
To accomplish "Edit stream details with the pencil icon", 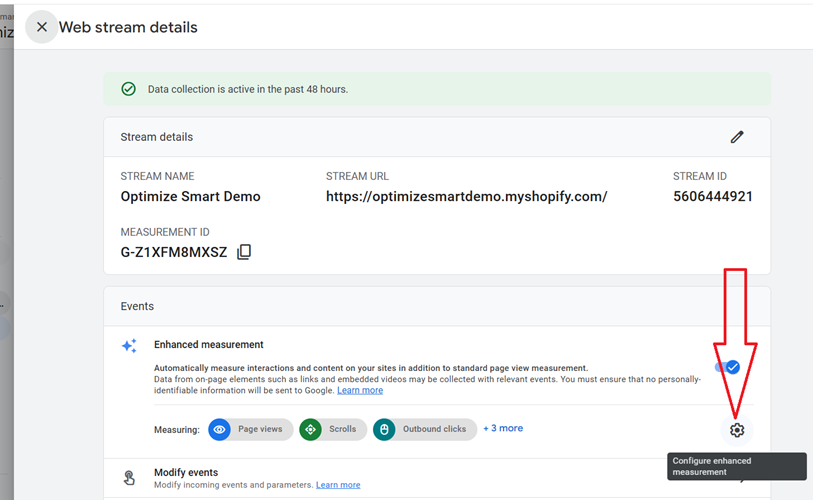I will 737,137.
